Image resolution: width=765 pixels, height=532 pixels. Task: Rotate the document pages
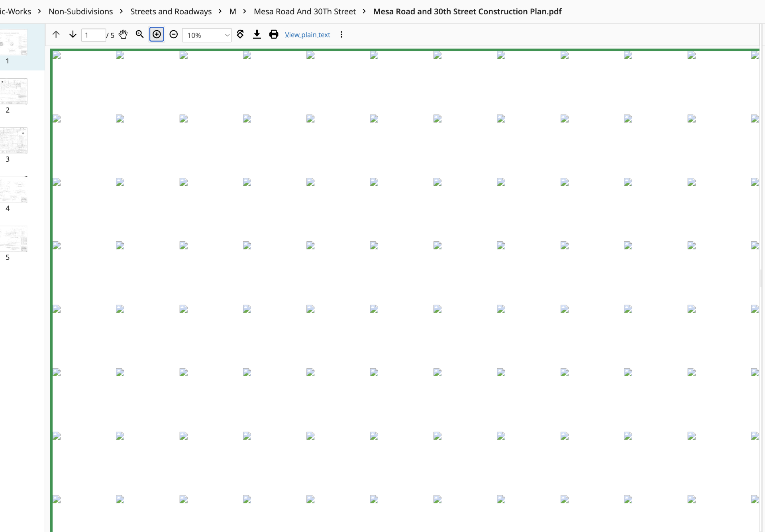240,35
